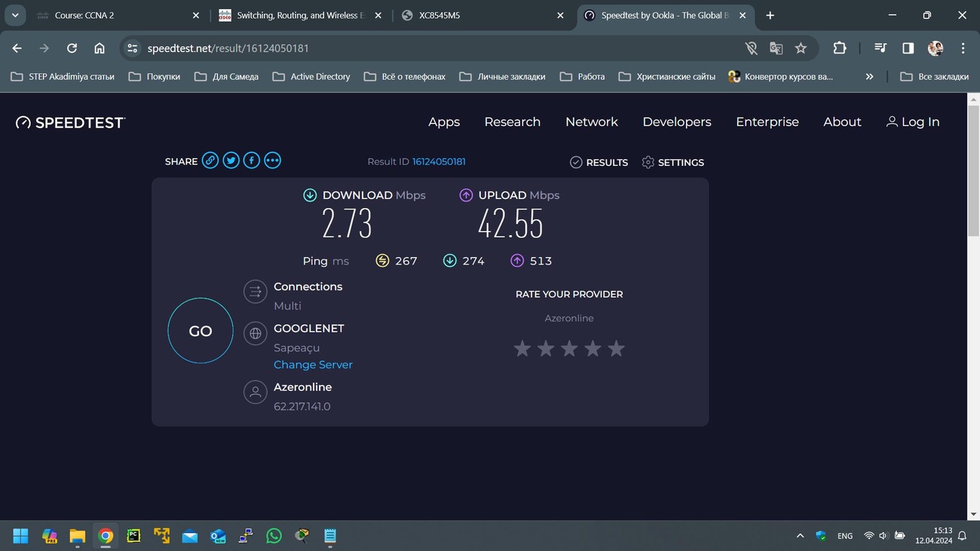This screenshot has height=551, width=980.
Task: Switch to the Switching, Routing, and Wireless tab
Action: tap(300, 15)
